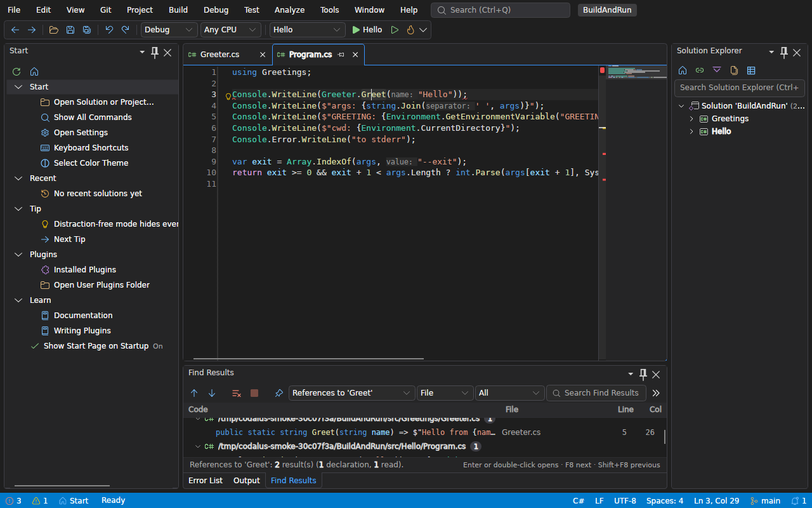Image resolution: width=812 pixels, height=508 pixels.
Task: Go to previous result using the Find Results up arrow
Action: [194, 393]
